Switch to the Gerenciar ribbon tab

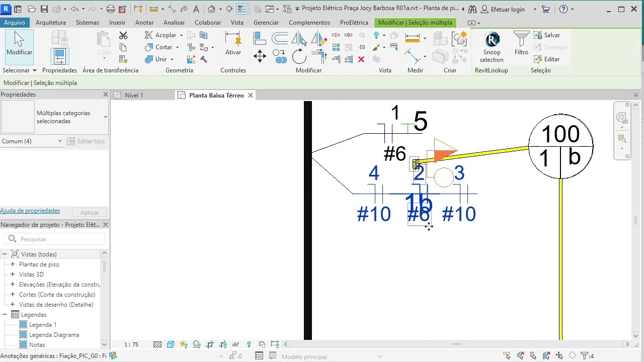[x=266, y=23]
